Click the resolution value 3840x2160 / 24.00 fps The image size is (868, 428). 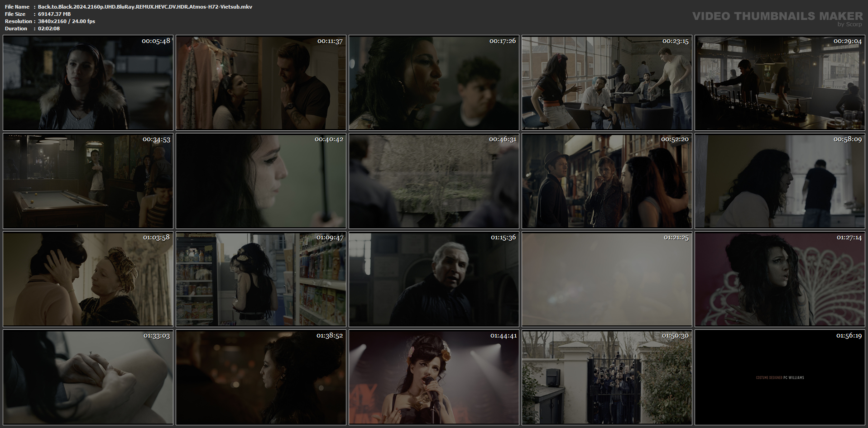[x=67, y=21]
